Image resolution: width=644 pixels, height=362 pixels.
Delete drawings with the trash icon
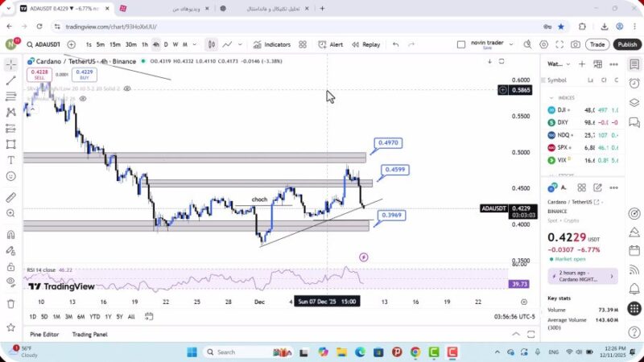pyautogui.click(x=10, y=303)
